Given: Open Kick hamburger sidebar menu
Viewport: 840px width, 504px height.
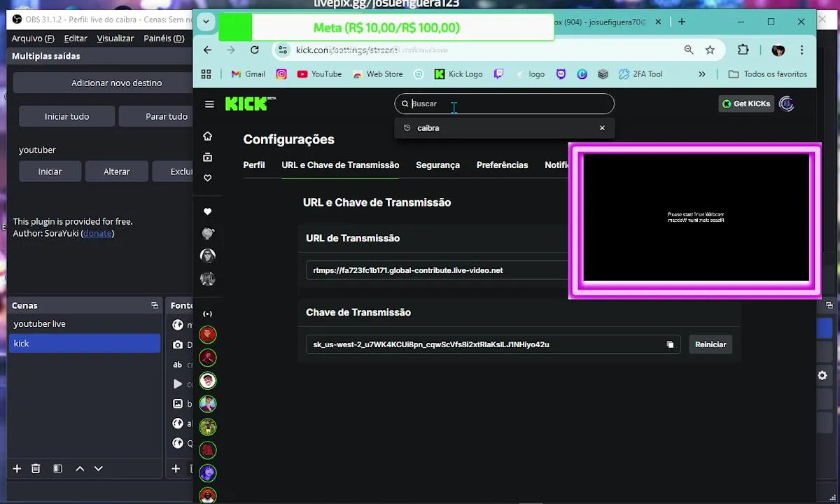Looking at the screenshot, I should (x=209, y=104).
